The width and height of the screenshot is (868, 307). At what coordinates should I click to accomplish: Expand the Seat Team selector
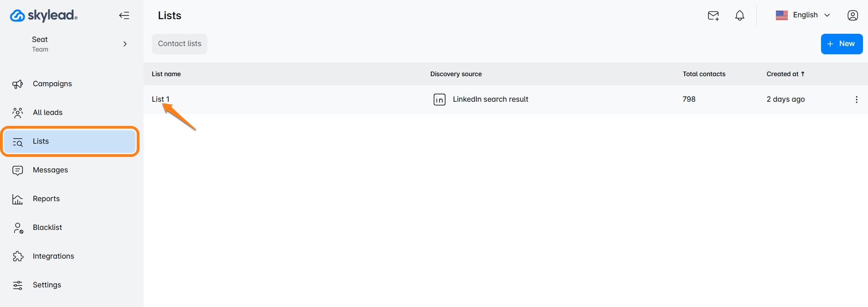point(125,44)
